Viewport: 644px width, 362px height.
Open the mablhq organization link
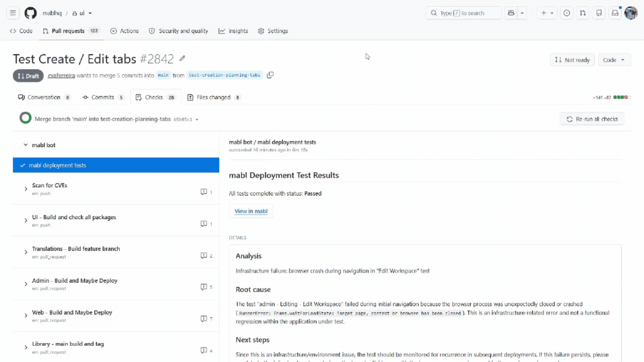pyautogui.click(x=52, y=13)
